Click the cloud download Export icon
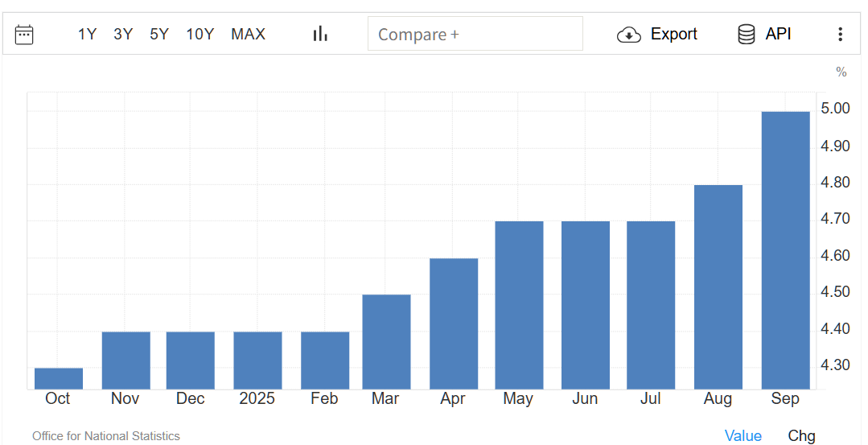Image resolution: width=868 pixels, height=445 pixels. [x=628, y=35]
